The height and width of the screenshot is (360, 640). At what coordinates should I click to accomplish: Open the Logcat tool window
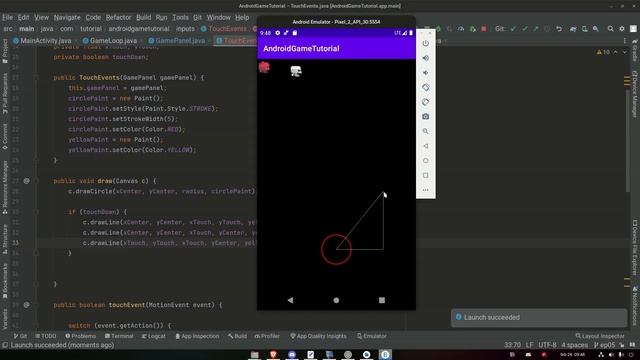point(153,336)
